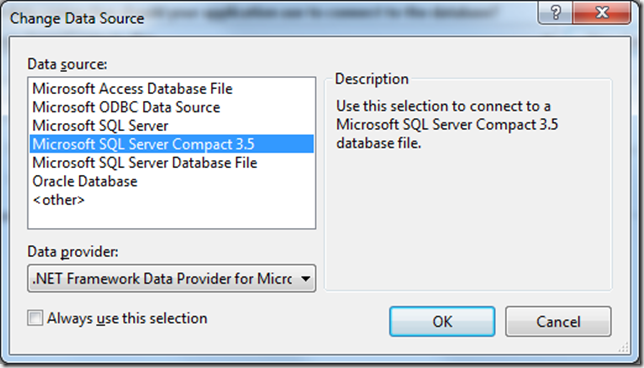Screen dimensions: 644x368
Task: Enable Always use this selection checkbox
Action: (35, 318)
